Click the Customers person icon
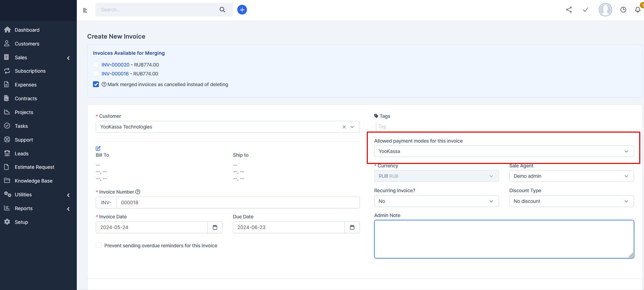 click(7, 43)
